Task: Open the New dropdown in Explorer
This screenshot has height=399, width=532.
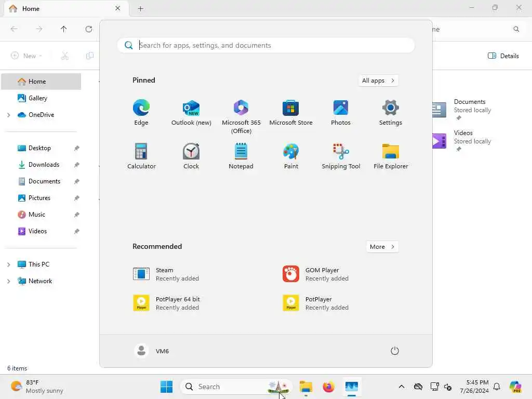Action: coord(26,56)
